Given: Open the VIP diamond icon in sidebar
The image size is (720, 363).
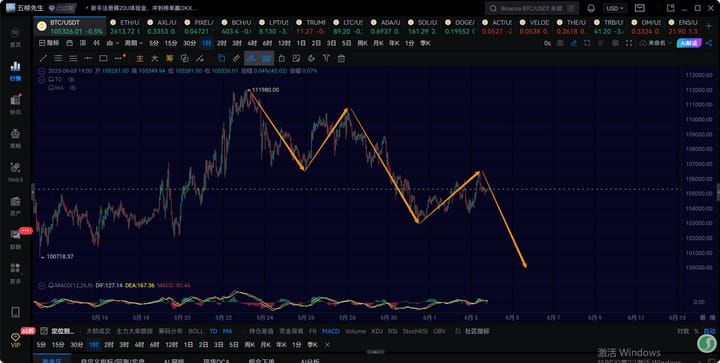Looking at the screenshot, I should pos(15,339).
